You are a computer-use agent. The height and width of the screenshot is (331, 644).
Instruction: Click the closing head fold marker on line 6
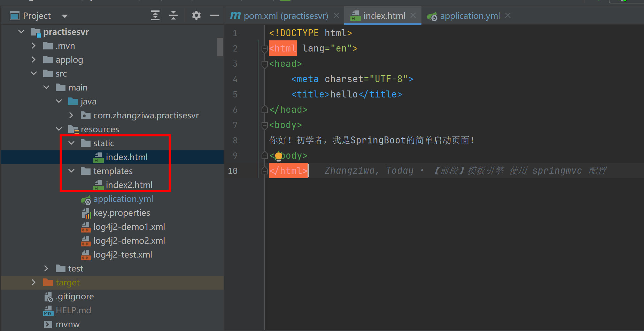click(x=264, y=110)
